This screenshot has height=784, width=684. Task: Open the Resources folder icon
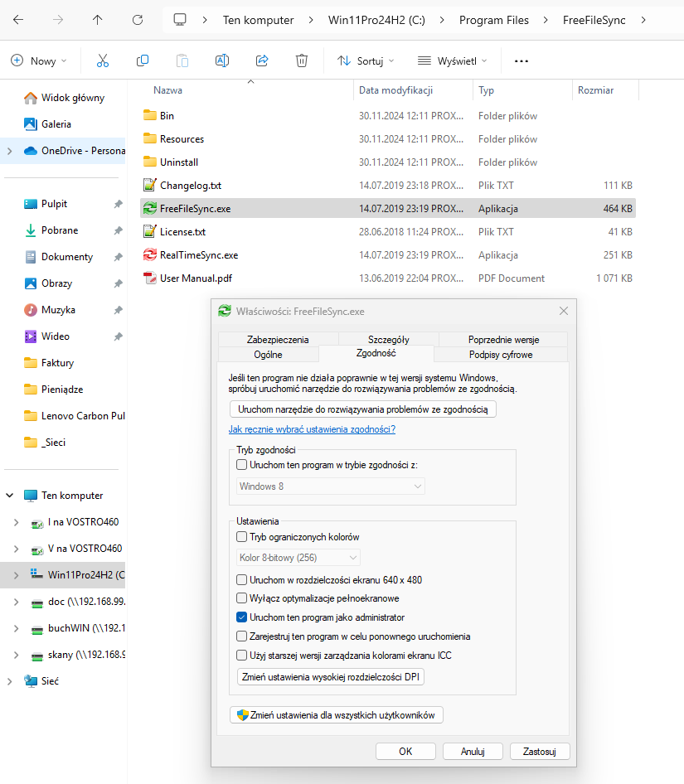(x=149, y=138)
